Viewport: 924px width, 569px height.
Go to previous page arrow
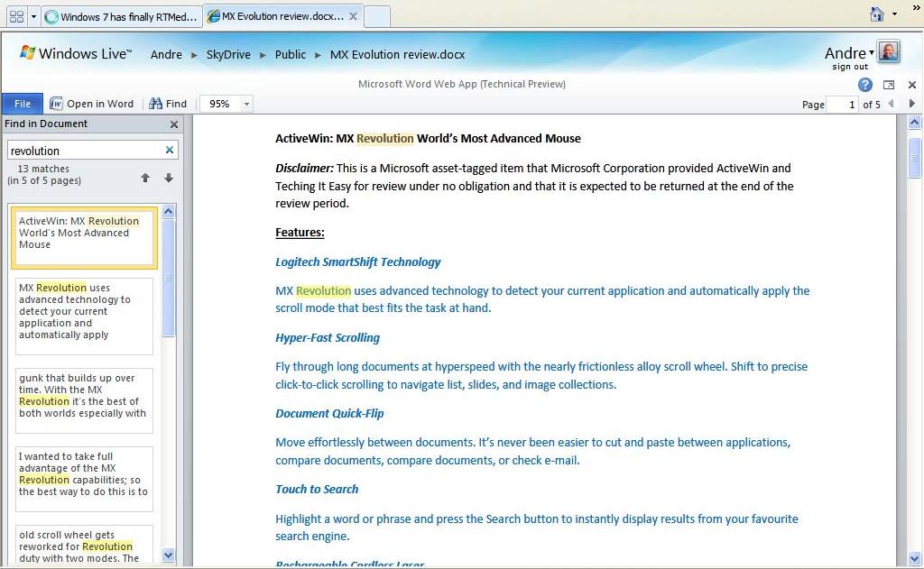(x=891, y=104)
